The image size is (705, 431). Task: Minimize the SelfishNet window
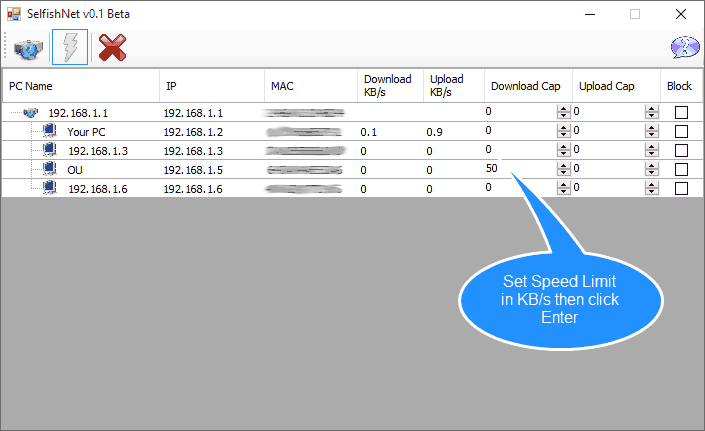click(x=590, y=14)
